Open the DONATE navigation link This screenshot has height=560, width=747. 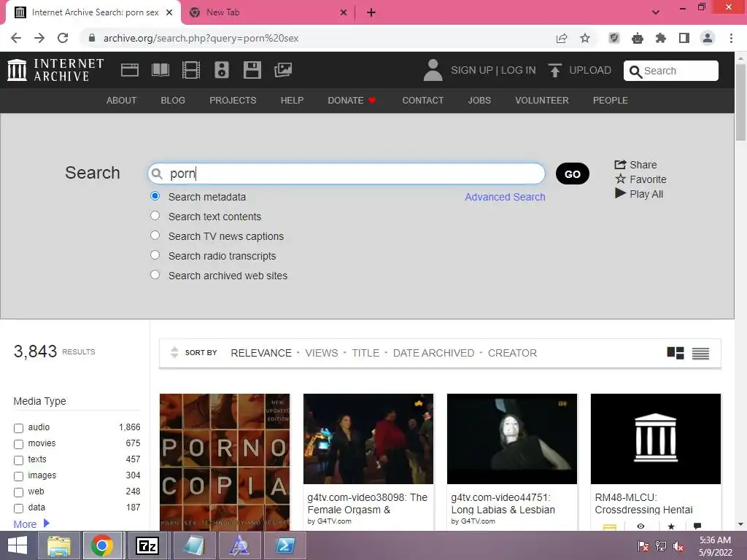point(352,101)
